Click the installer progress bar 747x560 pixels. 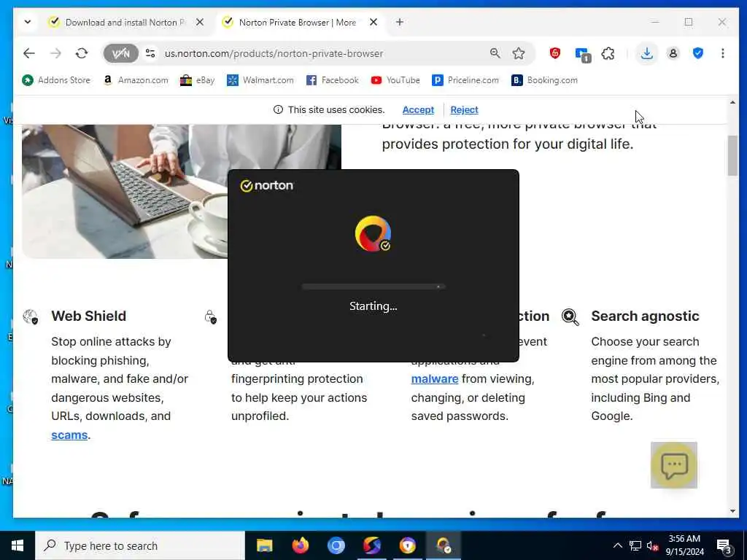coord(373,287)
